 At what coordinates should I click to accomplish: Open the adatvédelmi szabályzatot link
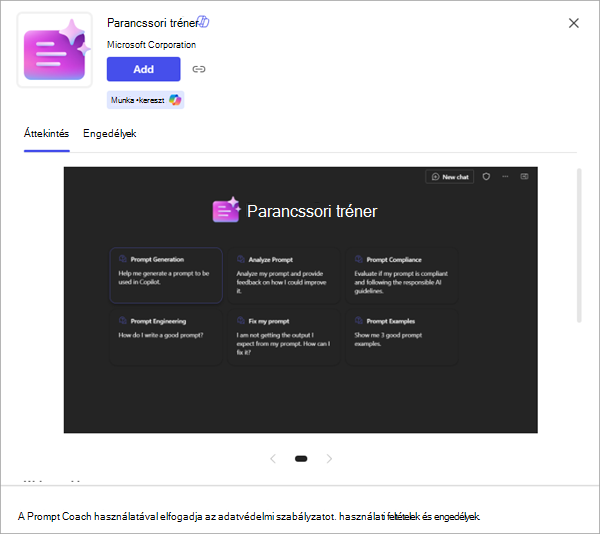tap(277, 516)
